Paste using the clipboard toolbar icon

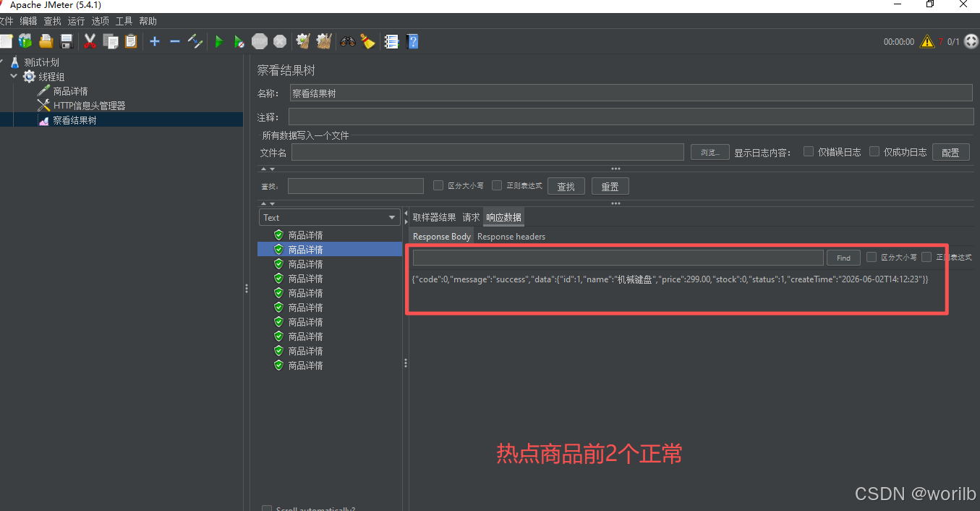pyautogui.click(x=131, y=41)
